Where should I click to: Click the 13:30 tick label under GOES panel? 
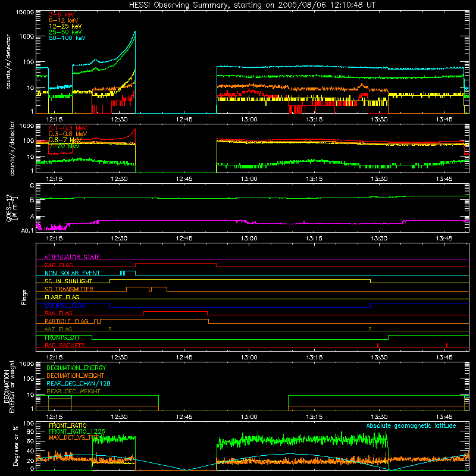click(x=379, y=239)
